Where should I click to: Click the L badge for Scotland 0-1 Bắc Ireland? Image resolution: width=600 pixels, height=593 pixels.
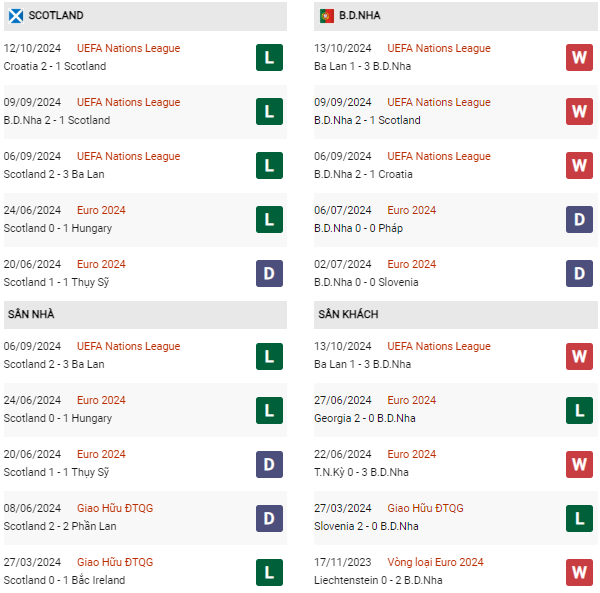point(269,572)
